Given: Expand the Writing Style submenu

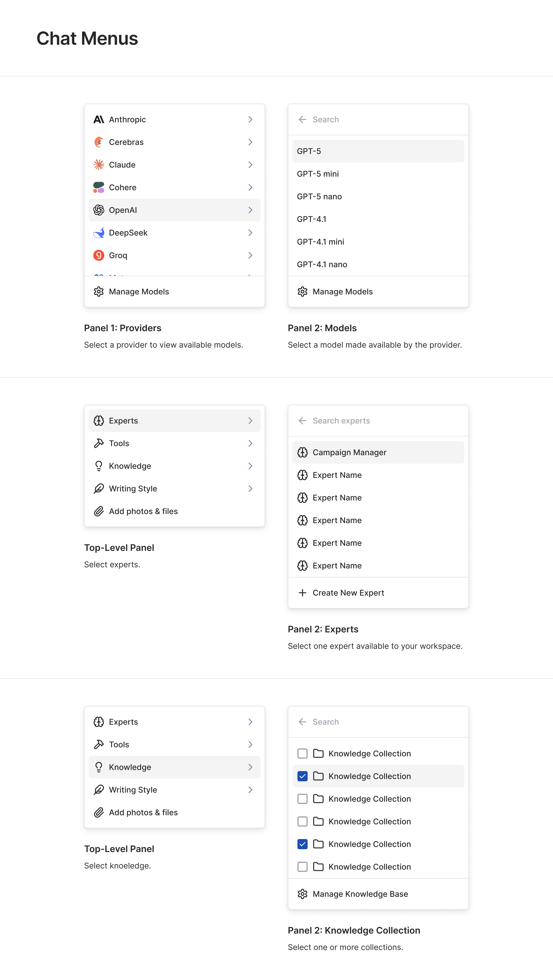Looking at the screenshot, I should (x=250, y=488).
